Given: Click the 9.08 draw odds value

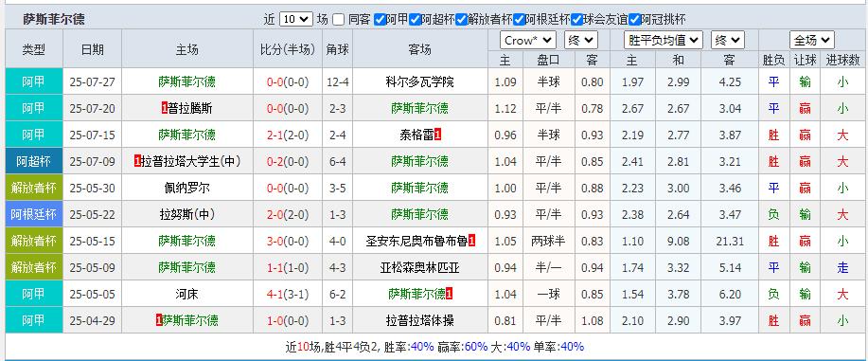Looking at the screenshot, I should click(678, 242).
